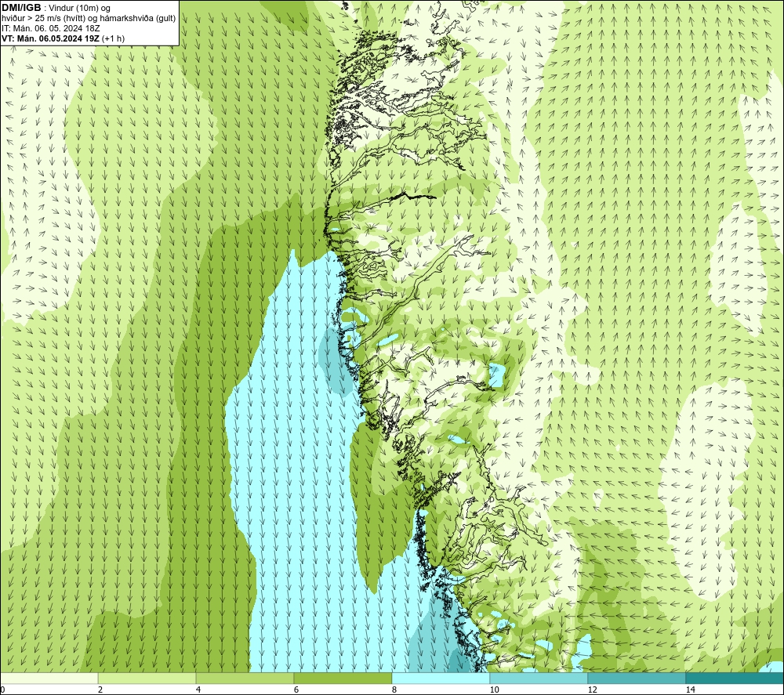Select the palest 0–2 m/s color swatch
The height and width of the screenshot is (695, 784).
(49, 679)
